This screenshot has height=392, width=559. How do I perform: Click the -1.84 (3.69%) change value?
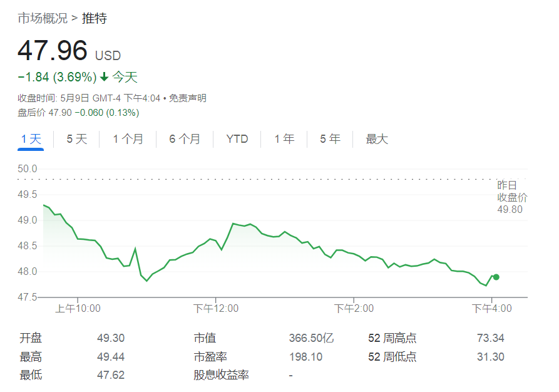(57, 77)
